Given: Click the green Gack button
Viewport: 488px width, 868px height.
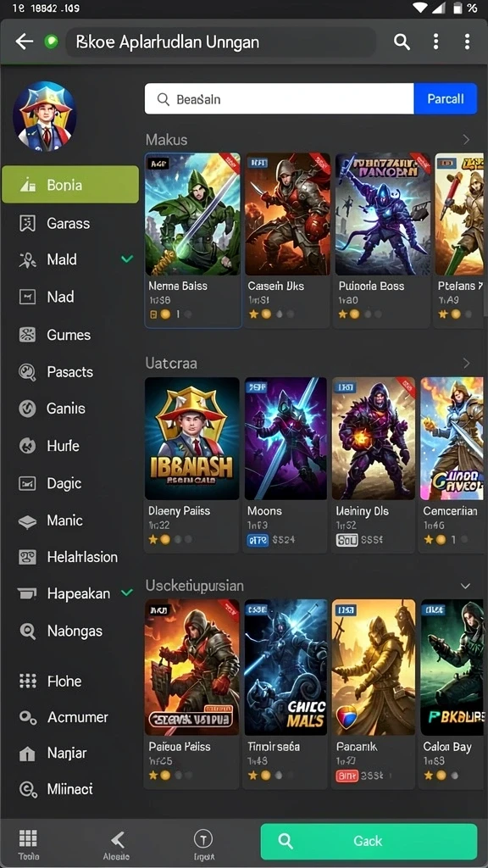Looking at the screenshot, I should [369, 842].
